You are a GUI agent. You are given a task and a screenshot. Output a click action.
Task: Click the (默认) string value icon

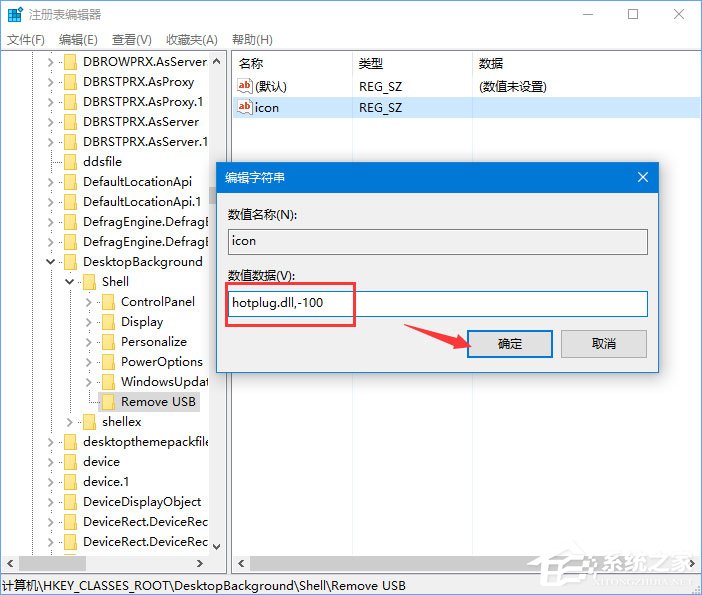coord(244,86)
